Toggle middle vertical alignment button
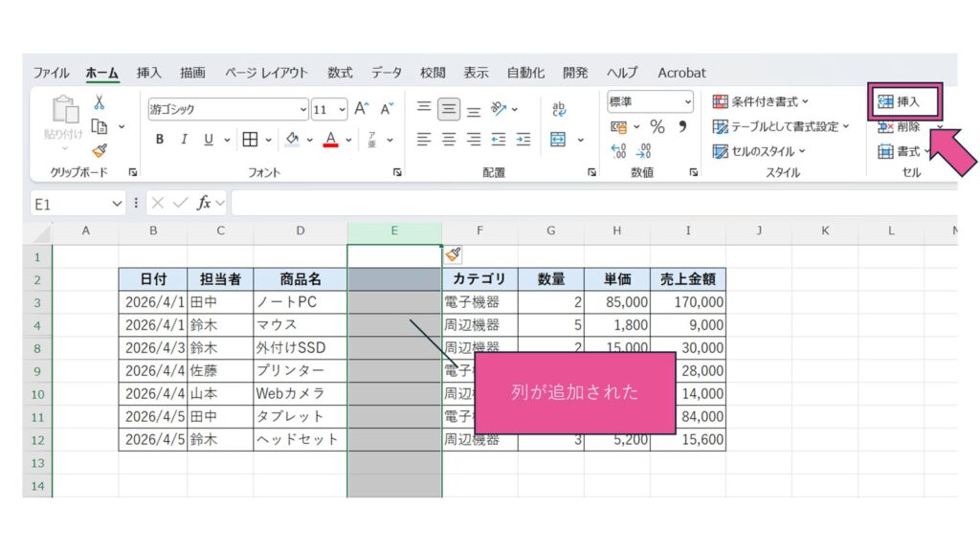 [449, 109]
